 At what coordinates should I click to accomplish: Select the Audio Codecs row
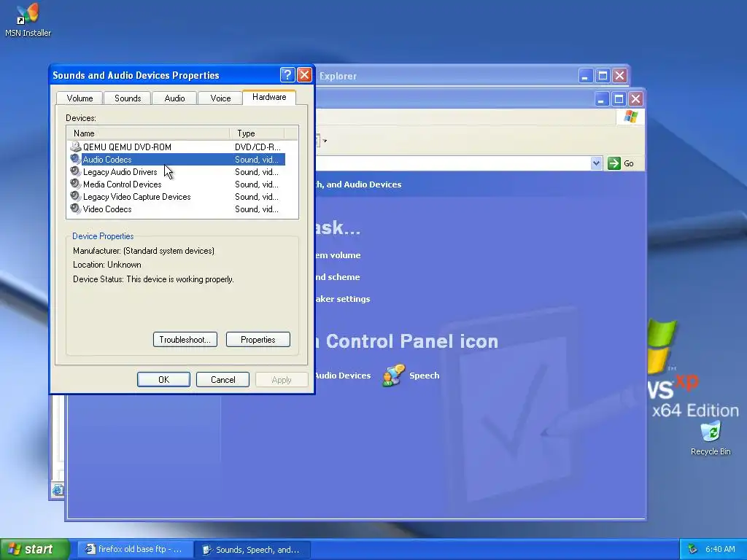coord(177,159)
